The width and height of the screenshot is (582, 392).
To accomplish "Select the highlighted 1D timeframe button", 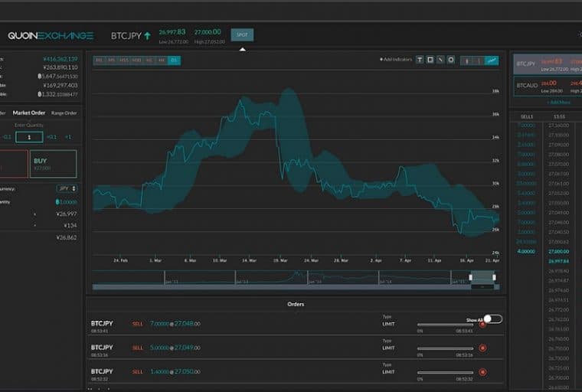I will [174, 60].
